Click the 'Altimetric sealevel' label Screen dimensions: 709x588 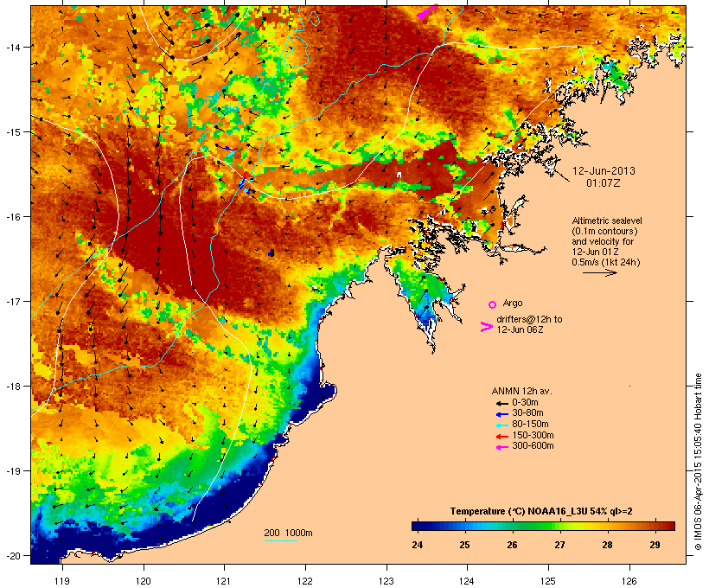pyautogui.click(x=607, y=220)
